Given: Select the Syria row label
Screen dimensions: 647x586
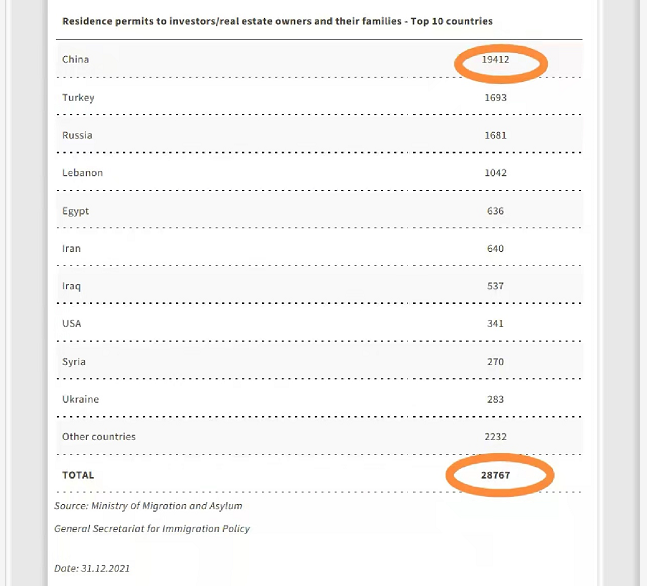Looking at the screenshot, I should click(x=74, y=362).
